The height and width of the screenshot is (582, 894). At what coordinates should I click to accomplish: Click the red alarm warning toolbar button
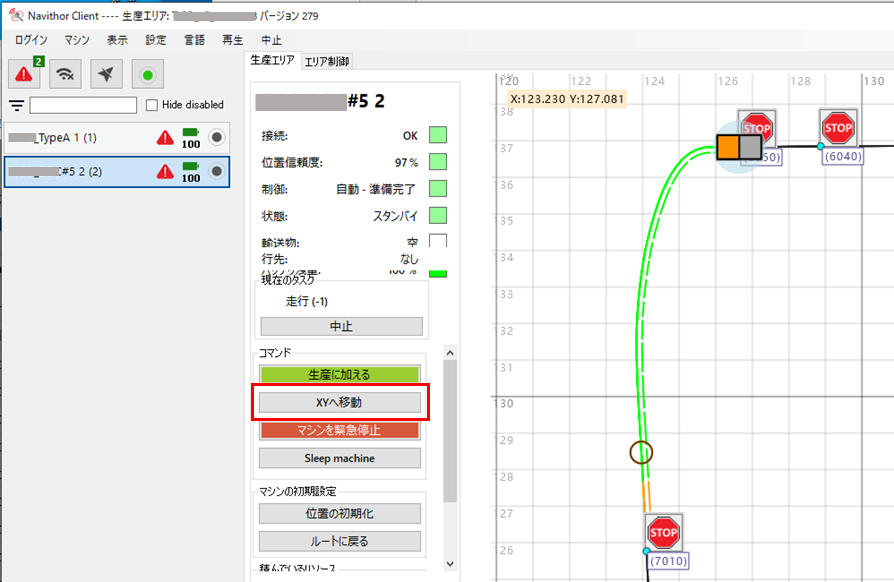tap(24, 74)
